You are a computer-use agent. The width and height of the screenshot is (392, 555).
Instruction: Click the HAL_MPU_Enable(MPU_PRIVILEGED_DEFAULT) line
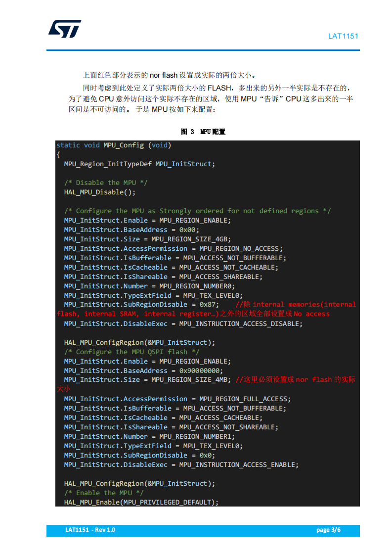pos(141,502)
